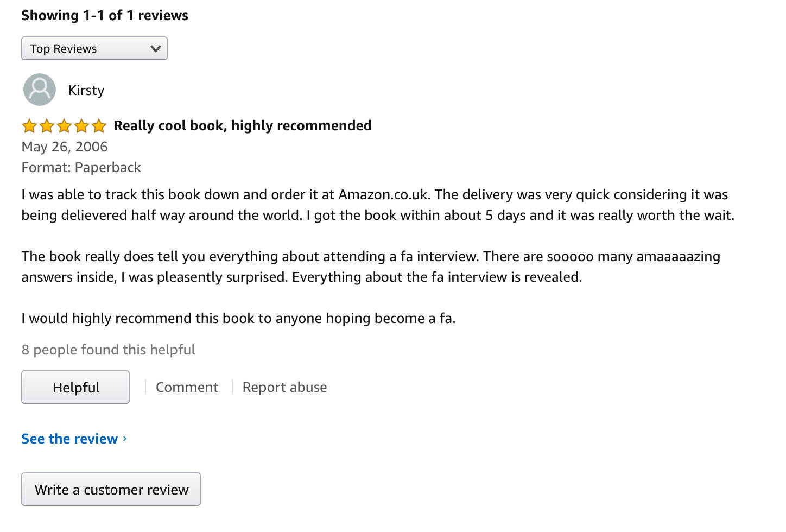Click the paragraph mentioning Amazon.co.uk delivery
Screen dimensions: 786x532
378,205
